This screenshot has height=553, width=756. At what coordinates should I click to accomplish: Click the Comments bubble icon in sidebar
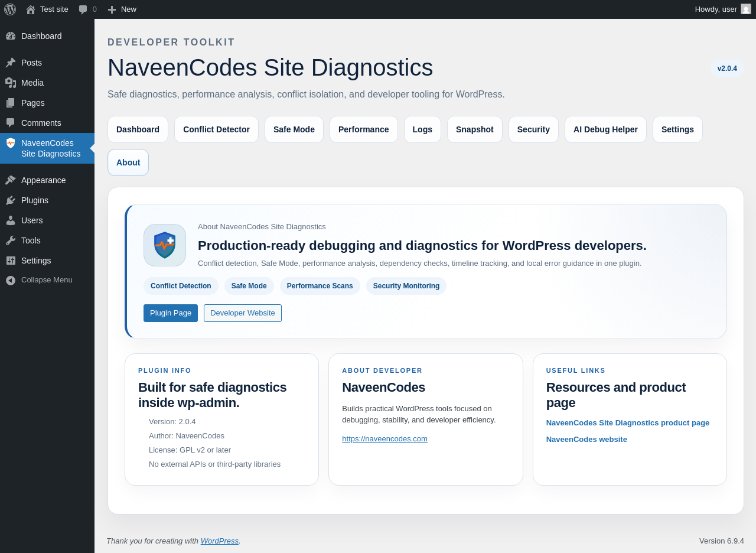point(11,123)
